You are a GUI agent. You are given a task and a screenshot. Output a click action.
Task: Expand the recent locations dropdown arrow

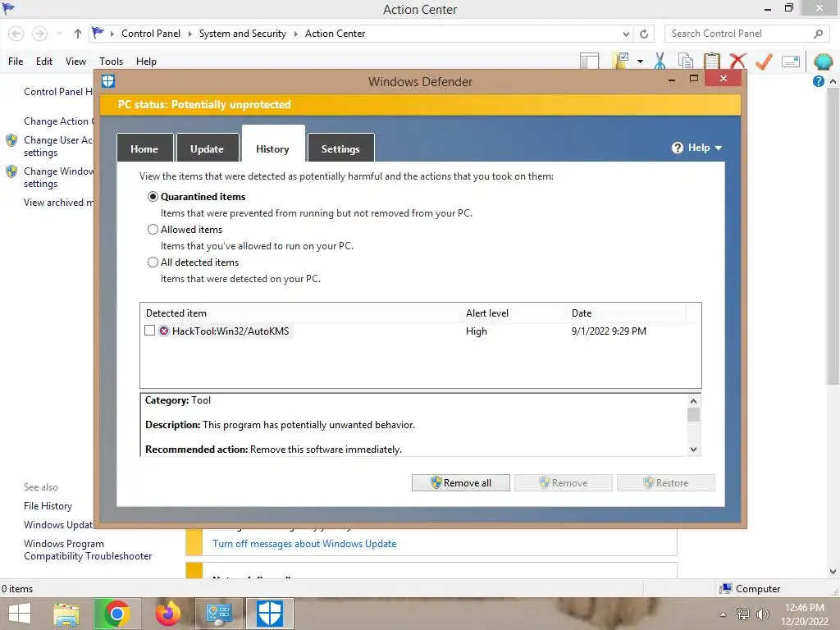[x=59, y=34]
